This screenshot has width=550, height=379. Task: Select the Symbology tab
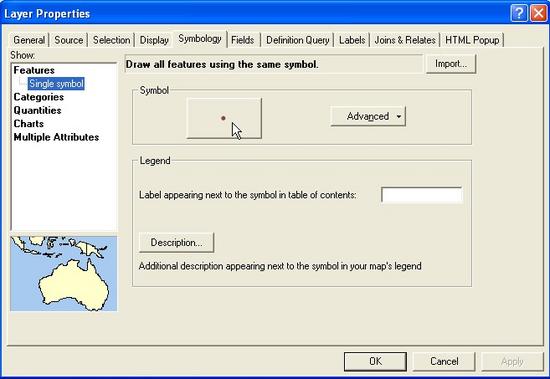click(x=200, y=39)
